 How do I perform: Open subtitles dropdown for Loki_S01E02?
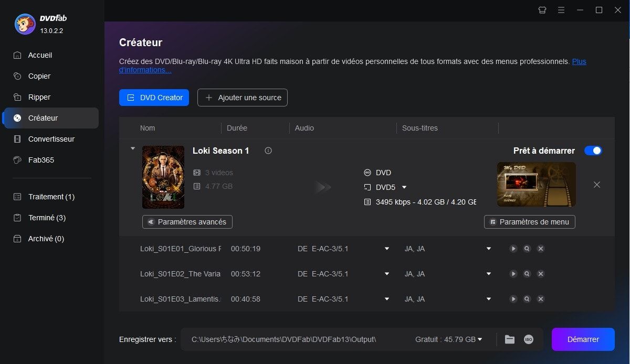coord(489,274)
